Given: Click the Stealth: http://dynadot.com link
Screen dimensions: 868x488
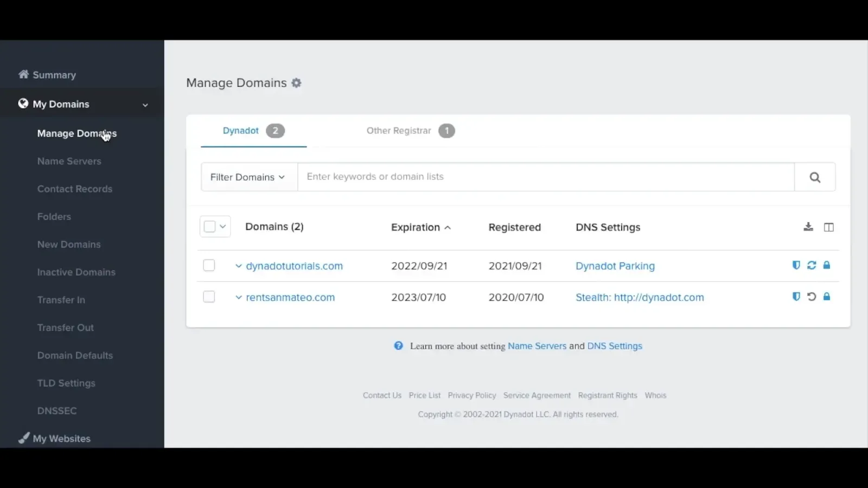Looking at the screenshot, I should [640, 297].
